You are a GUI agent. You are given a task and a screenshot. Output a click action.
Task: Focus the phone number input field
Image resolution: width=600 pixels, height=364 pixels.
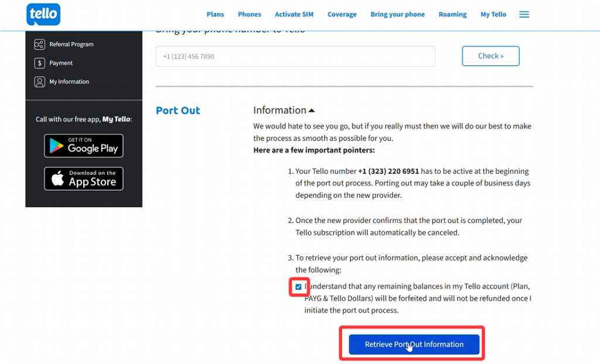pos(295,56)
